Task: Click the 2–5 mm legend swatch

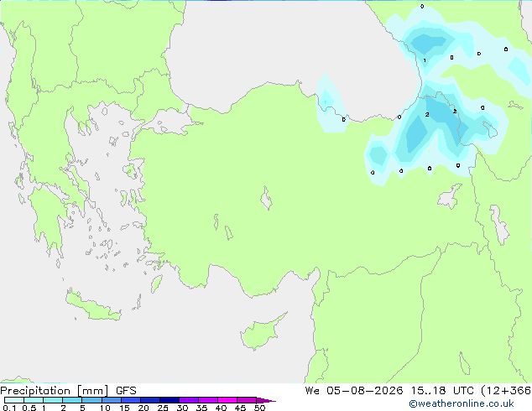Action: (72, 400)
